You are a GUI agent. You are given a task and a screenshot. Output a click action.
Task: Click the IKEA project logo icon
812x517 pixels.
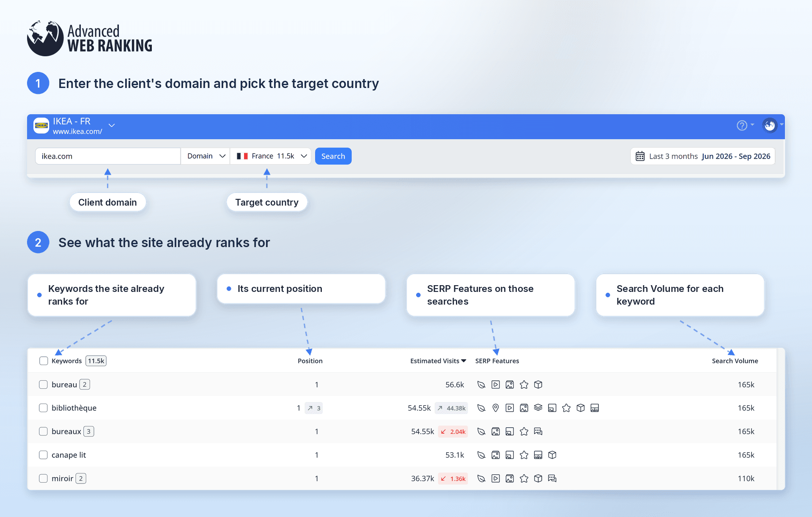click(x=41, y=126)
